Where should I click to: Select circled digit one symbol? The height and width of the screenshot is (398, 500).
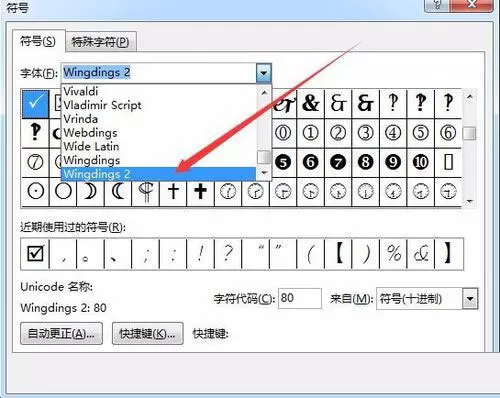tap(310, 133)
